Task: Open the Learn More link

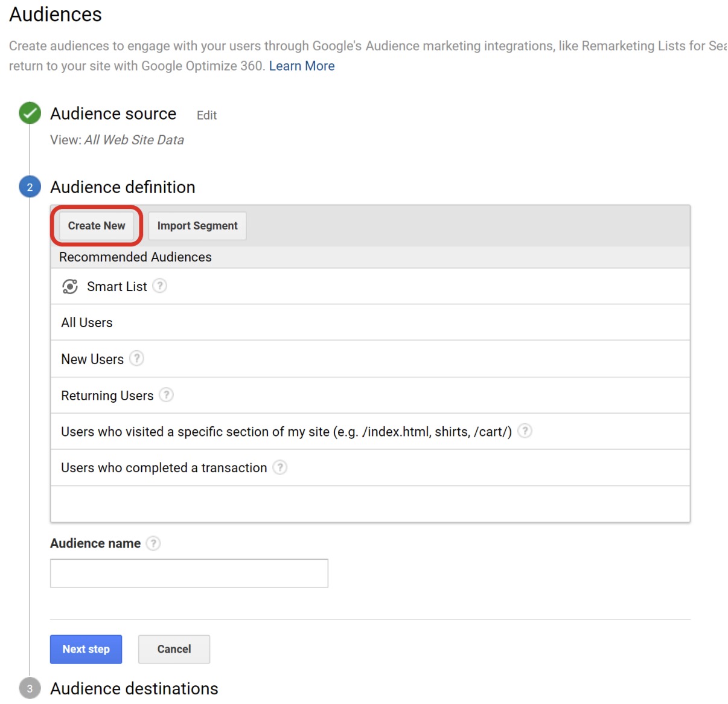Action: pyautogui.click(x=301, y=66)
